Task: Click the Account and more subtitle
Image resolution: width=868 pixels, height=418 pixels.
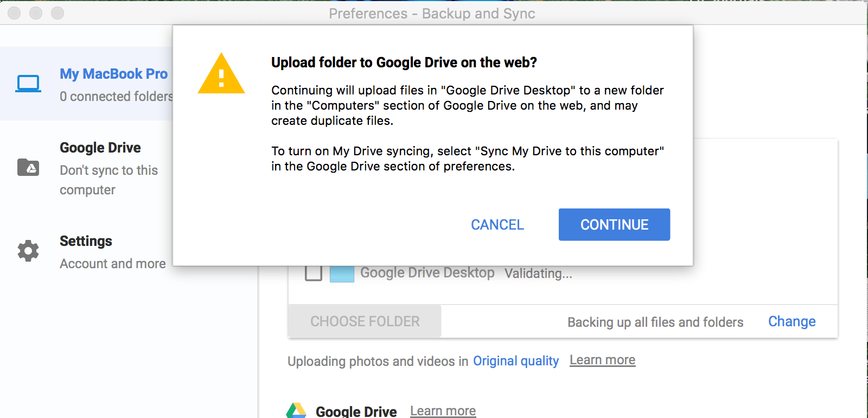Action: (113, 263)
